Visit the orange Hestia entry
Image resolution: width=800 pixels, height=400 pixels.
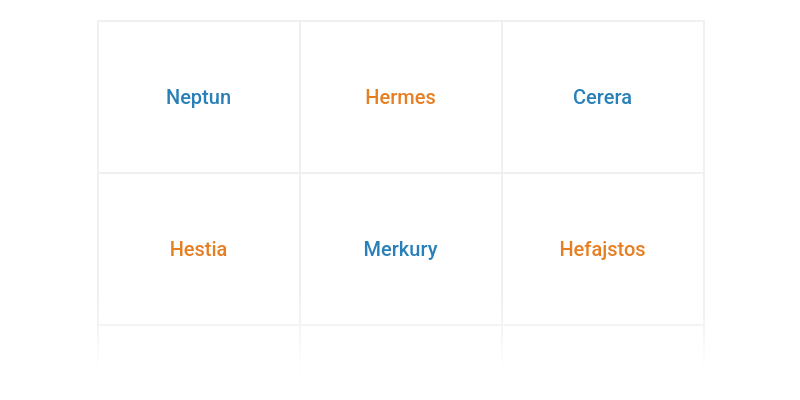pyautogui.click(x=198, y=249)
